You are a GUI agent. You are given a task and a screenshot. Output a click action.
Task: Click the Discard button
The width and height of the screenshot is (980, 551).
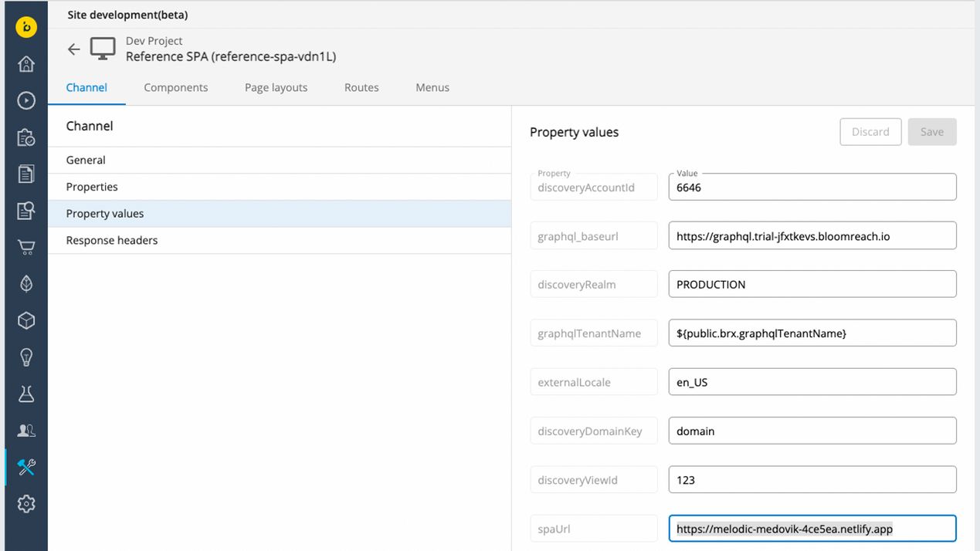[x=870, y=132]
